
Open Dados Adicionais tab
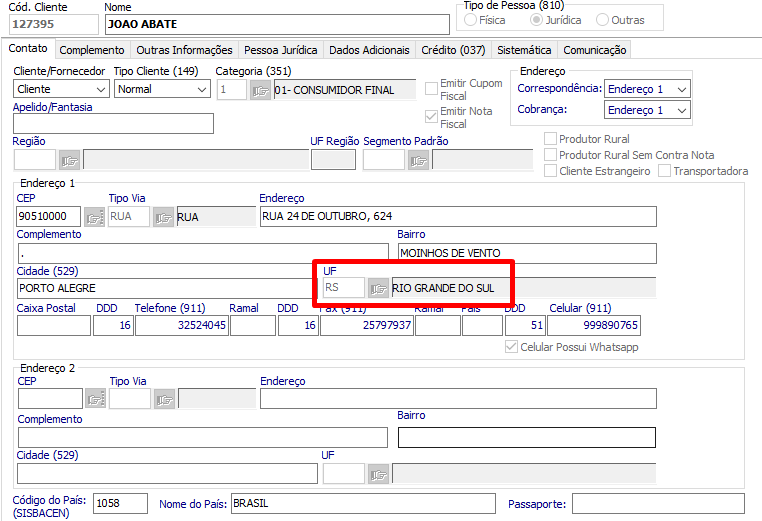point(369,50)
